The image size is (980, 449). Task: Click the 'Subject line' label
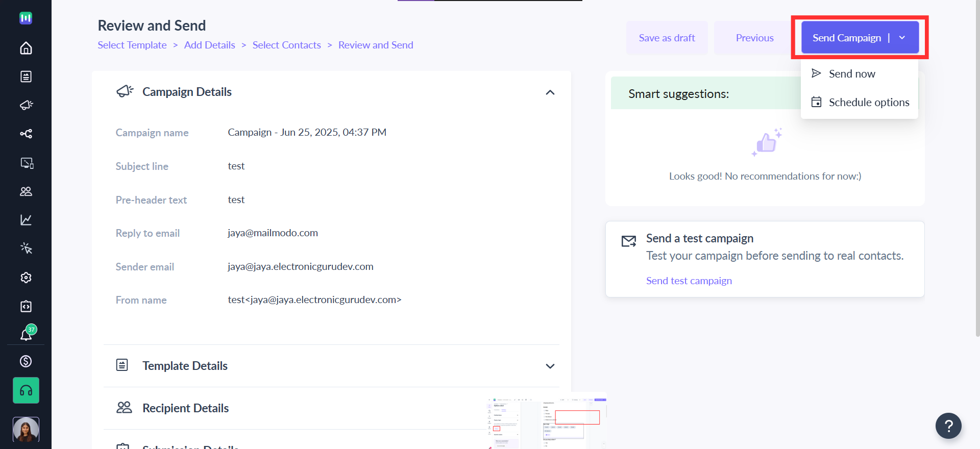pos(142,166)
